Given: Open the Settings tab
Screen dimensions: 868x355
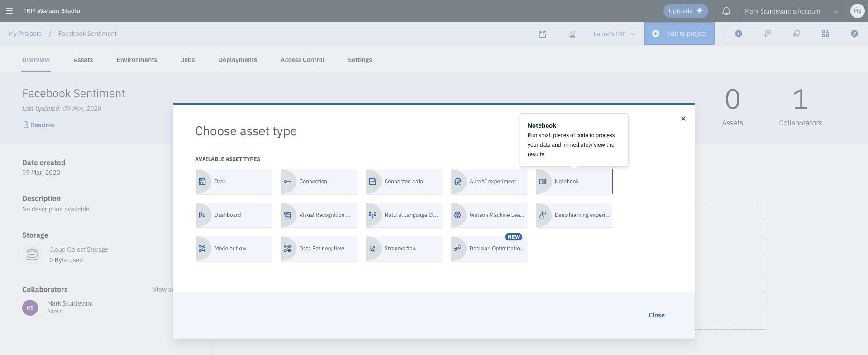Looking at the screenshot, I should [x=360, y=60].
